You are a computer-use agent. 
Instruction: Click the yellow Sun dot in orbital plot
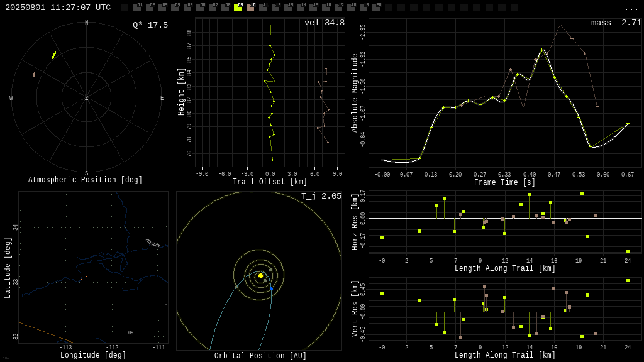[260, 275]
